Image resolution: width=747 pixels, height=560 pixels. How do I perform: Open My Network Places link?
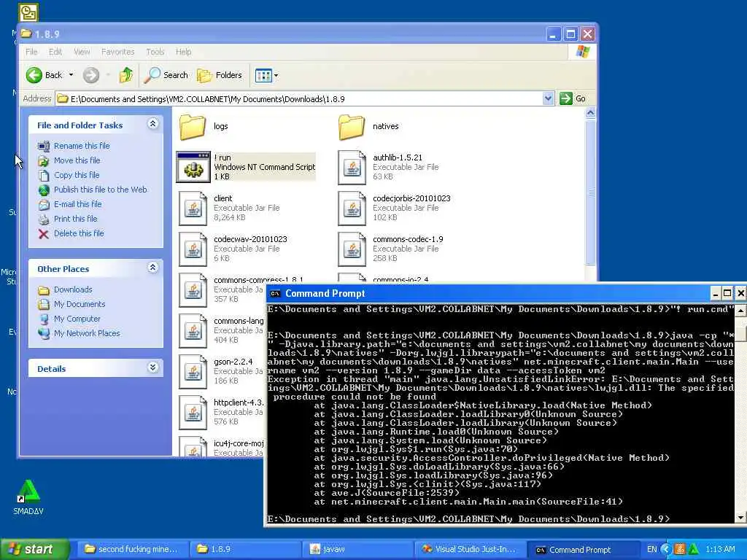[87, 333]
